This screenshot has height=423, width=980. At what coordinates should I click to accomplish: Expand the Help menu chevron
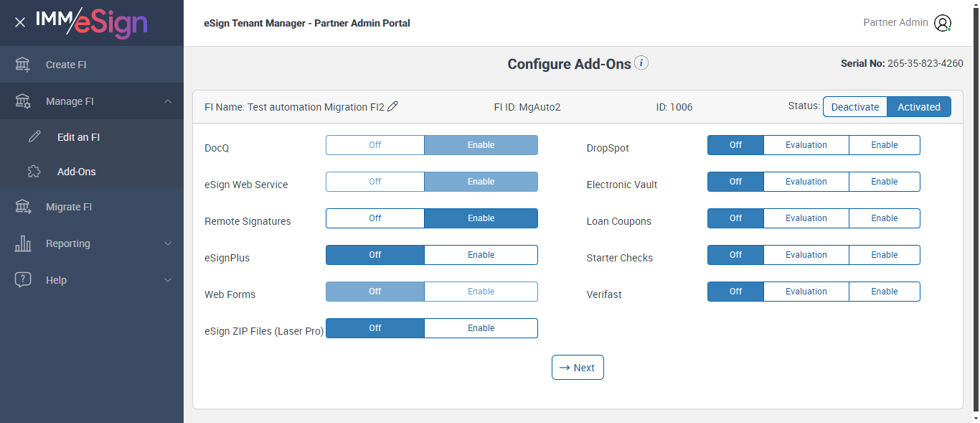coord(168,280)
